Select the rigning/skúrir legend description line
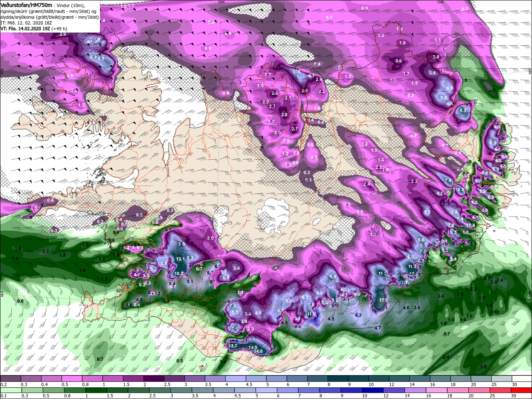 click(x=48, y=11)
